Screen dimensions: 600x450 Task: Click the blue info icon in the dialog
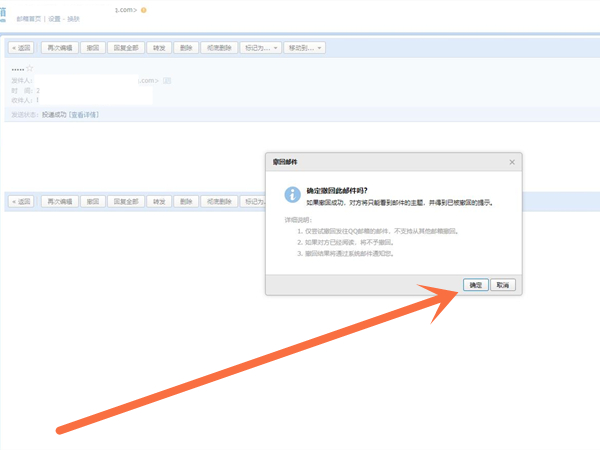291,194
